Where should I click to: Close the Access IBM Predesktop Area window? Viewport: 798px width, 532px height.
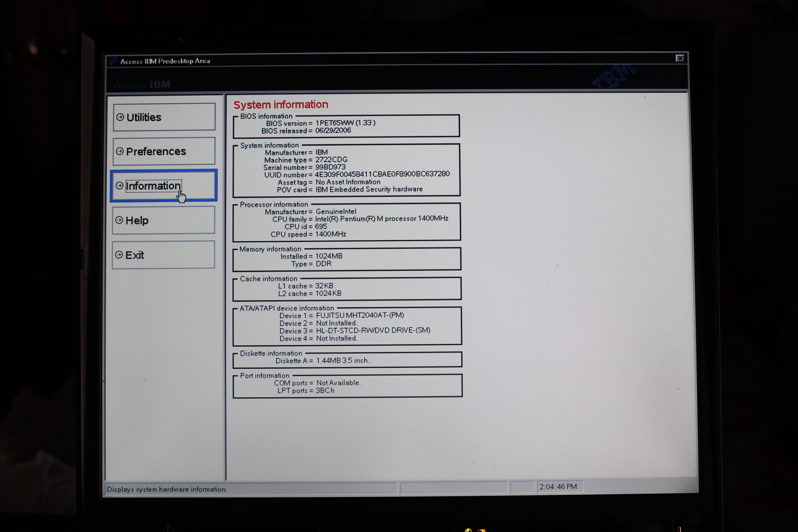pyautogui.click(x=680, y=58)
